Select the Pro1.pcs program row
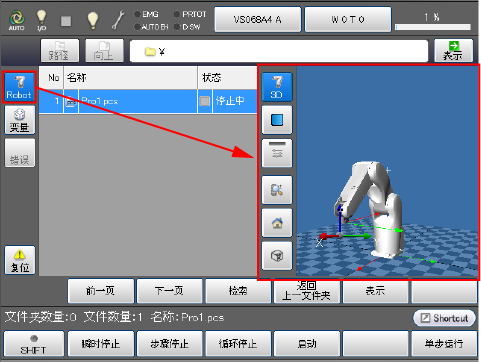 click(148, 101)
